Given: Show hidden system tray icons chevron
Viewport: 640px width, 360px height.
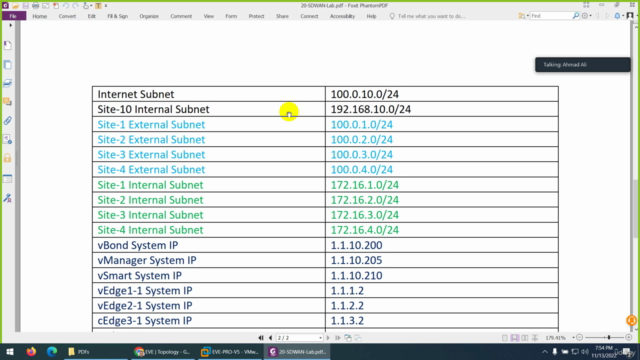Looking at the screenshot, I should 544,351.
